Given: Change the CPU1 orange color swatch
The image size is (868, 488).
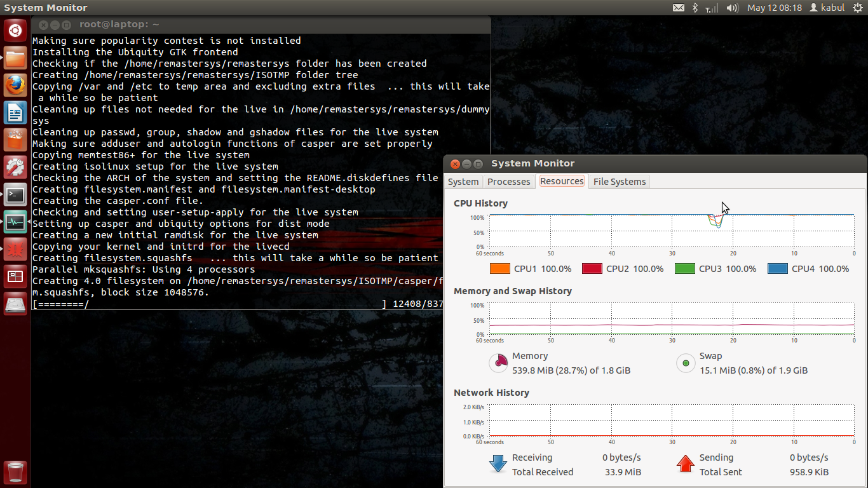Looking at the screenshot, I should pyautogui.click(x=500, y=269).
